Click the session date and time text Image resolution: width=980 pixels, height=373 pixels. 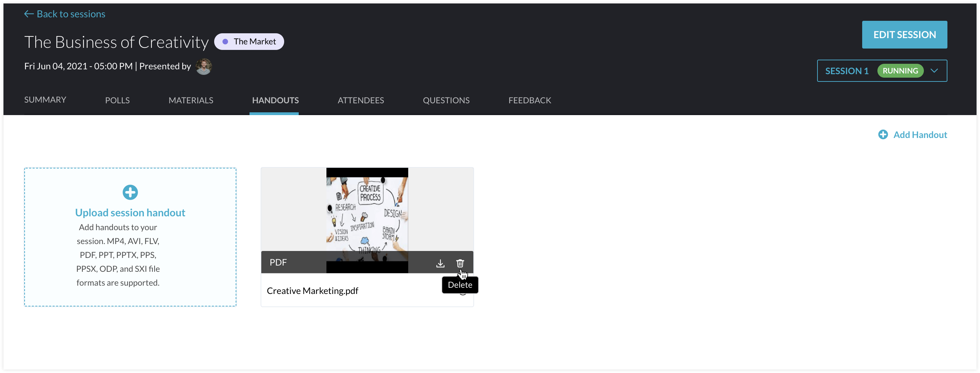click(x=78, y=66)
